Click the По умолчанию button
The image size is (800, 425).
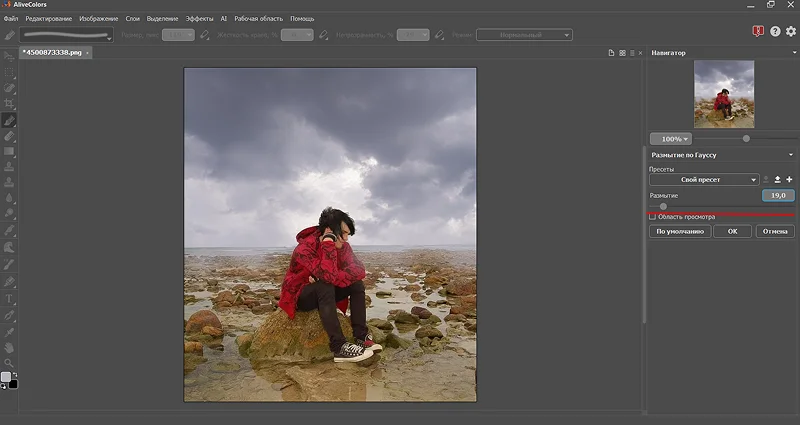coord(680,231)
